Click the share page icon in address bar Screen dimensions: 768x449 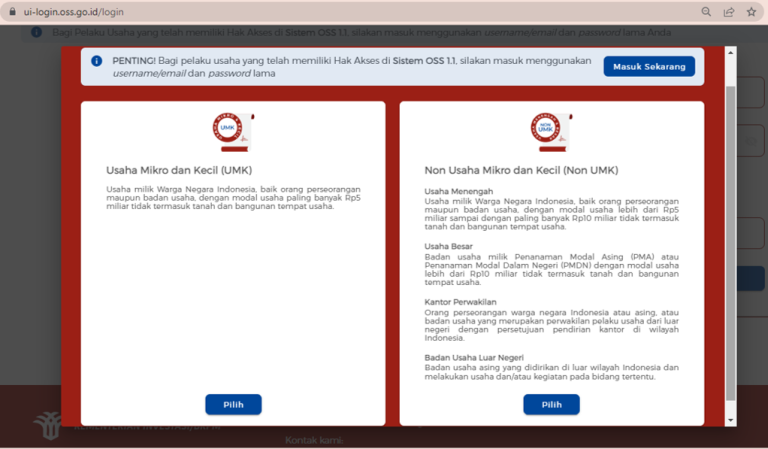[x=729, y=11]
